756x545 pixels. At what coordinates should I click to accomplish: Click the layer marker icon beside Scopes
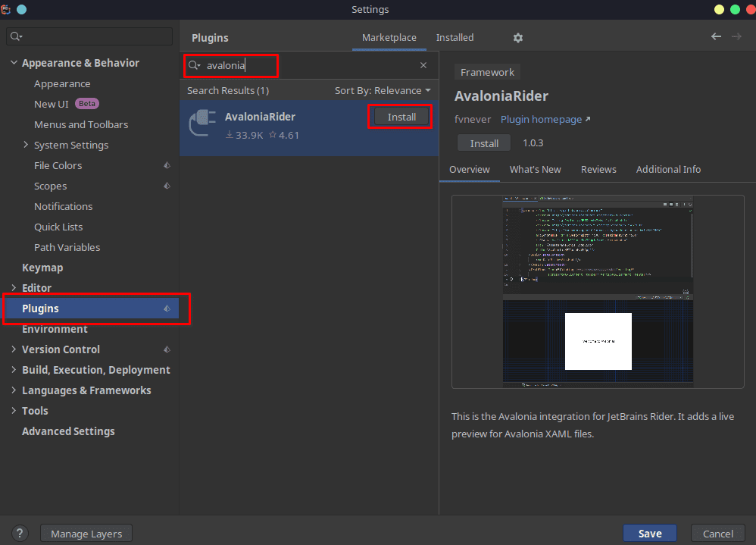[167, 186]
